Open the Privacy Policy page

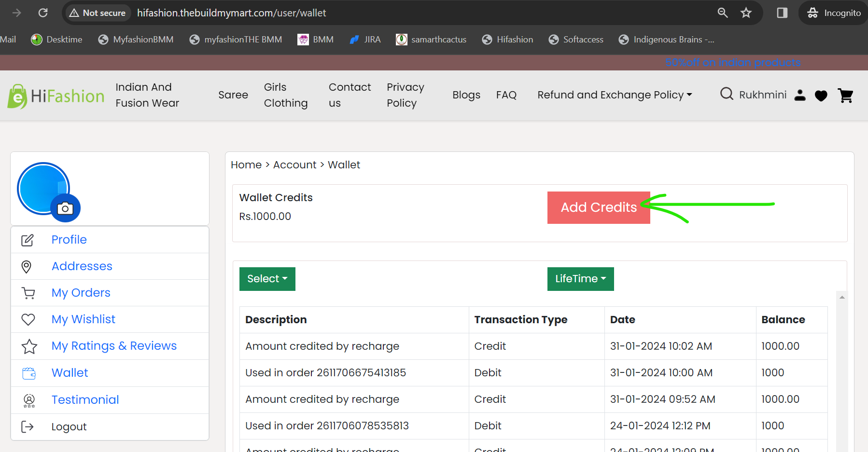(406, 95)
